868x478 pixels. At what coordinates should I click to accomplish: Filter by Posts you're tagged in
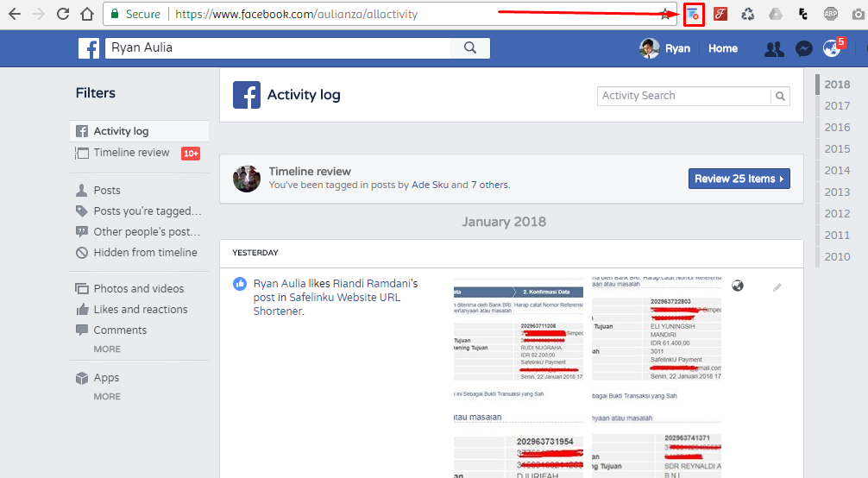[138, 211]
